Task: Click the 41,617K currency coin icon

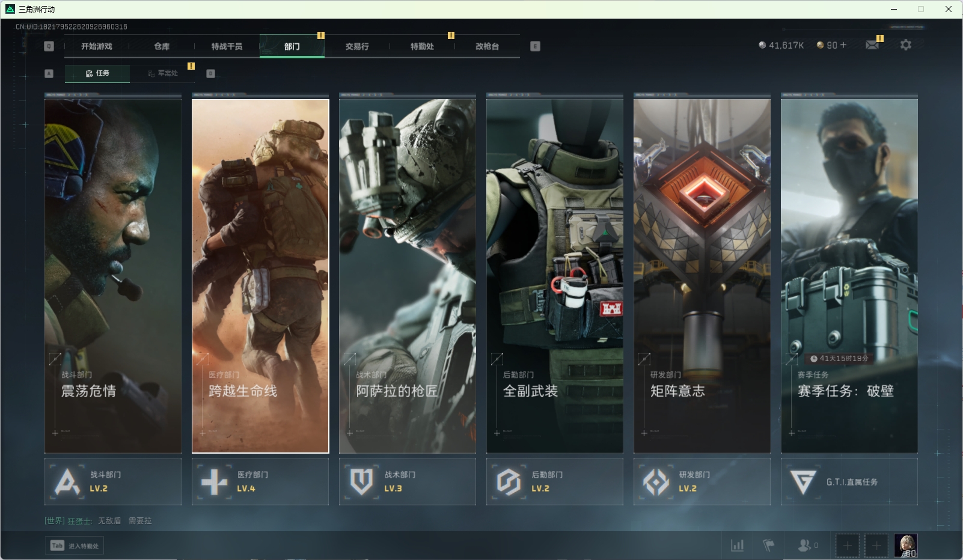Action: [762, 45]
